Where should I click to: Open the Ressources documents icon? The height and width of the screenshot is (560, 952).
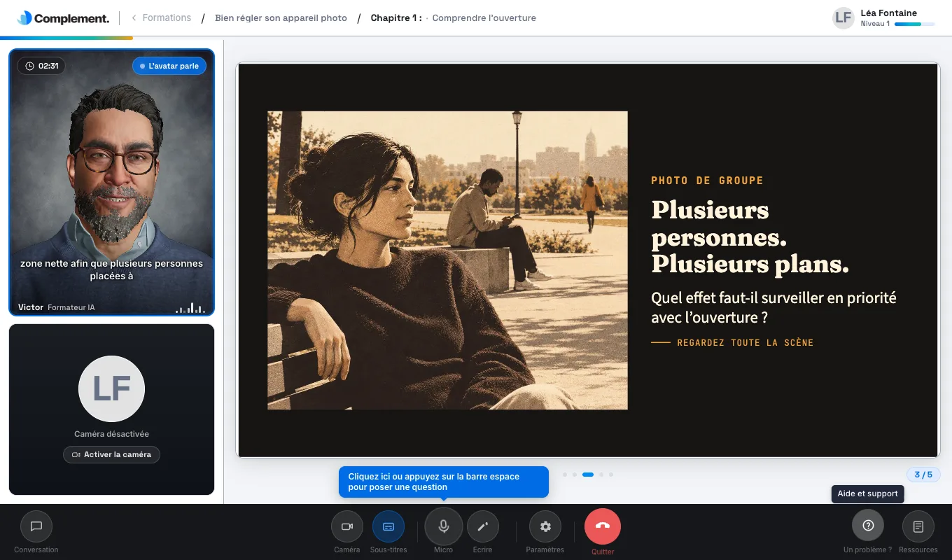918,526
